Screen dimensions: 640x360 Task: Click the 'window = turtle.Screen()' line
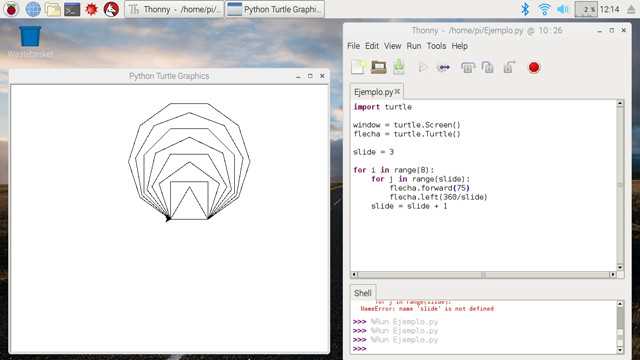[x=407, y=125]
